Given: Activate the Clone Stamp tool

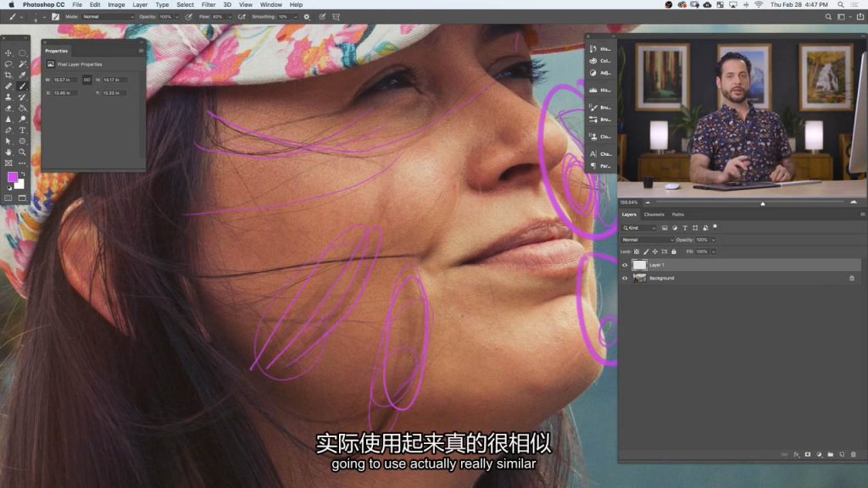Looking at the screenshot, I should coord(8,97).
